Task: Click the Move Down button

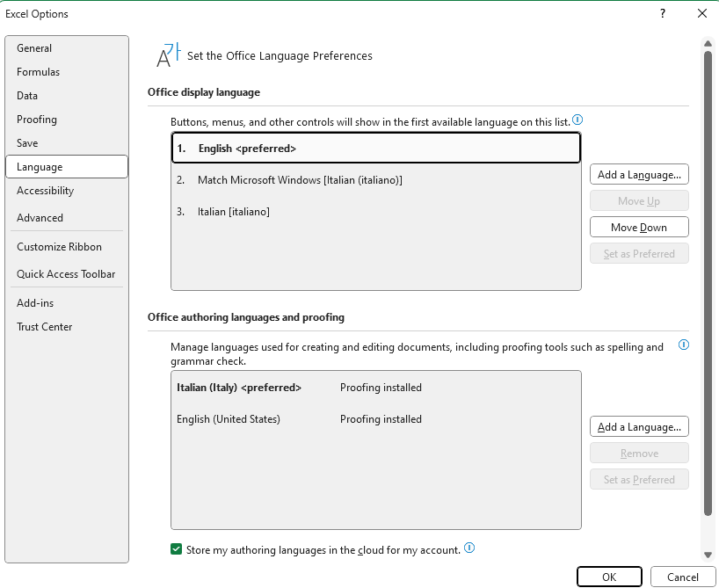Action: click(x=639, y=228)
